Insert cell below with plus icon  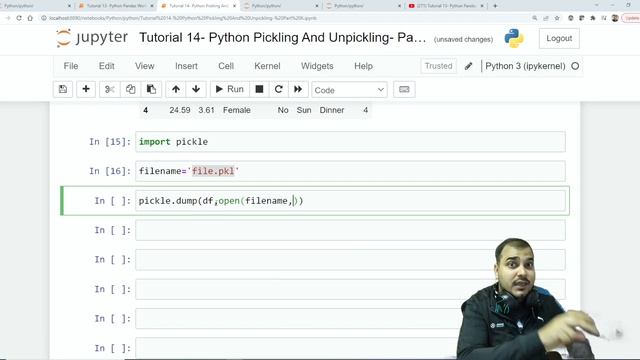click(86, 89)
